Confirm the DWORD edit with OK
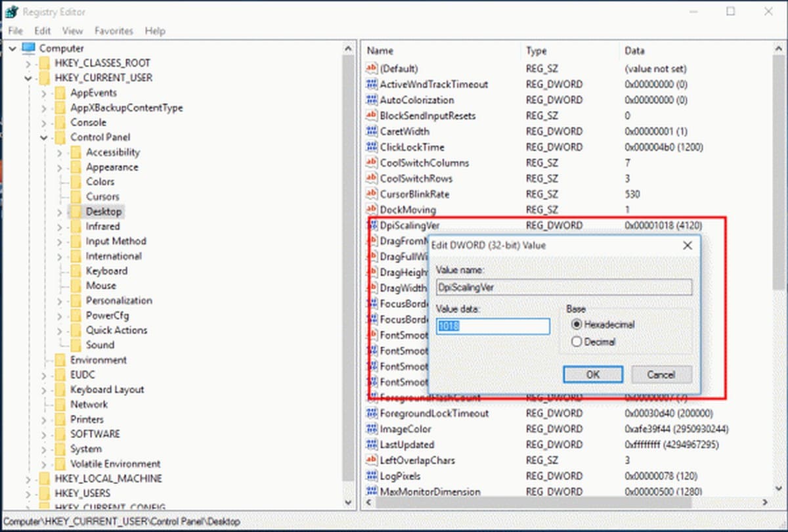The image size is (788, 532). [593, 374]
